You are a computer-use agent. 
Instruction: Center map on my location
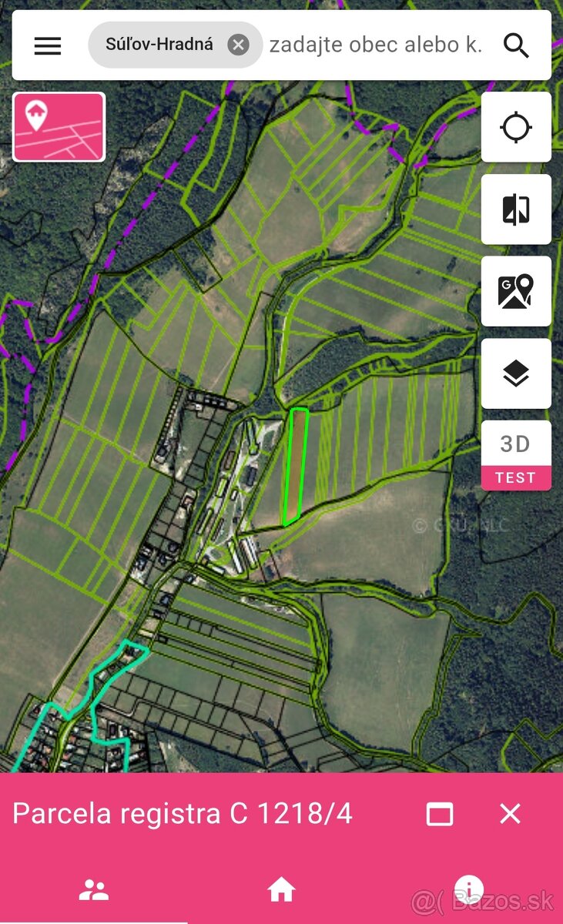point(516,127)
